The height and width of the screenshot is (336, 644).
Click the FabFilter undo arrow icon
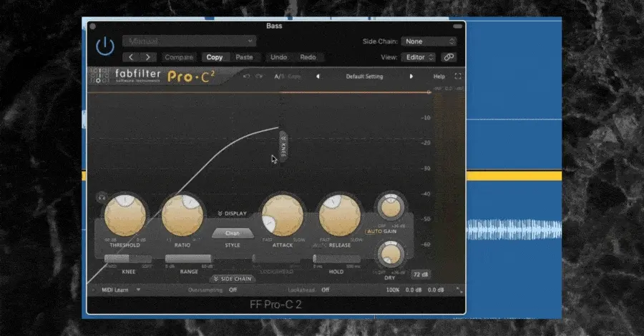click(246, 76)
